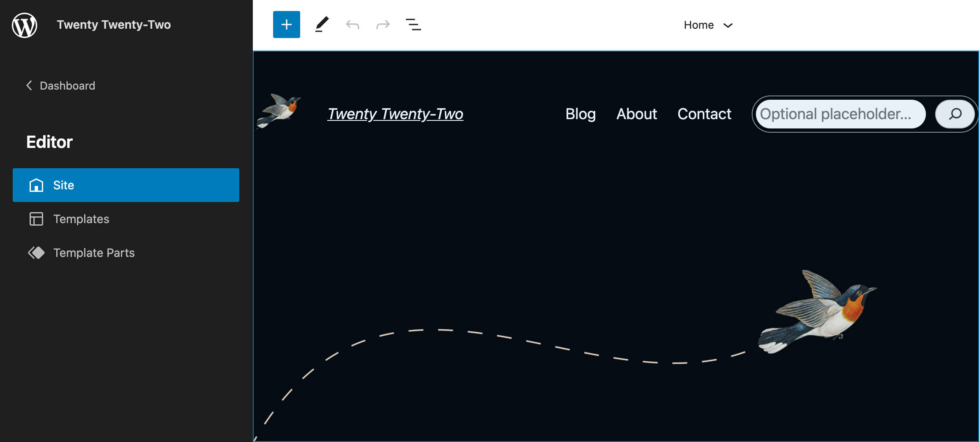Select the pencil editing tool icon
The width and height of the screenshot is (980, 442).
pyautogui.click(x=322, y=24)
